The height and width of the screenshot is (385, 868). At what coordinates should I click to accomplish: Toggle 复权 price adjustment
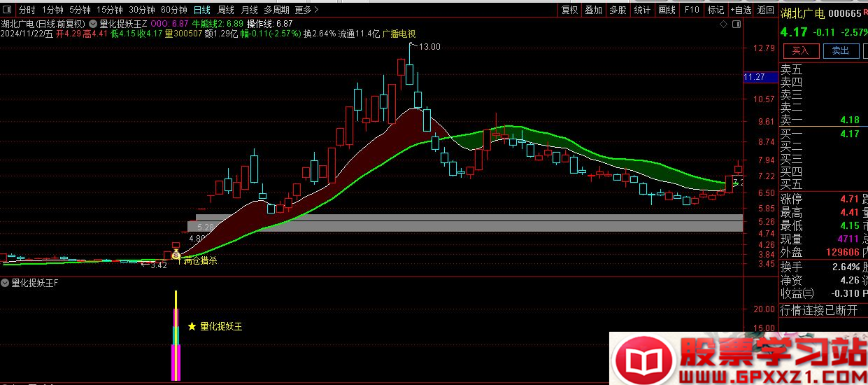(x=570, y=10)
